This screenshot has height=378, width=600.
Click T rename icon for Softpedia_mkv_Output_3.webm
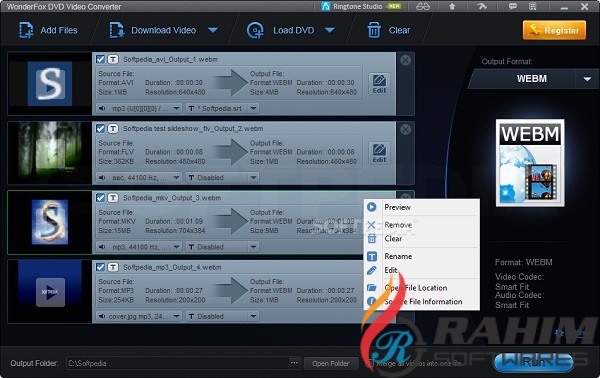tap(112, 198)
